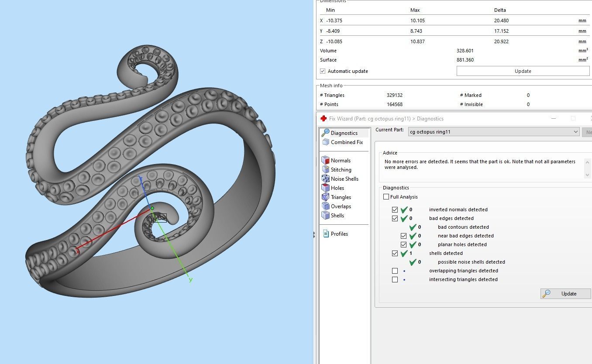This screenshot has width=592, height=364.
Task: Click the Fix Wizard title bar text
Action: pyautogui.click(x=386, y=119)
